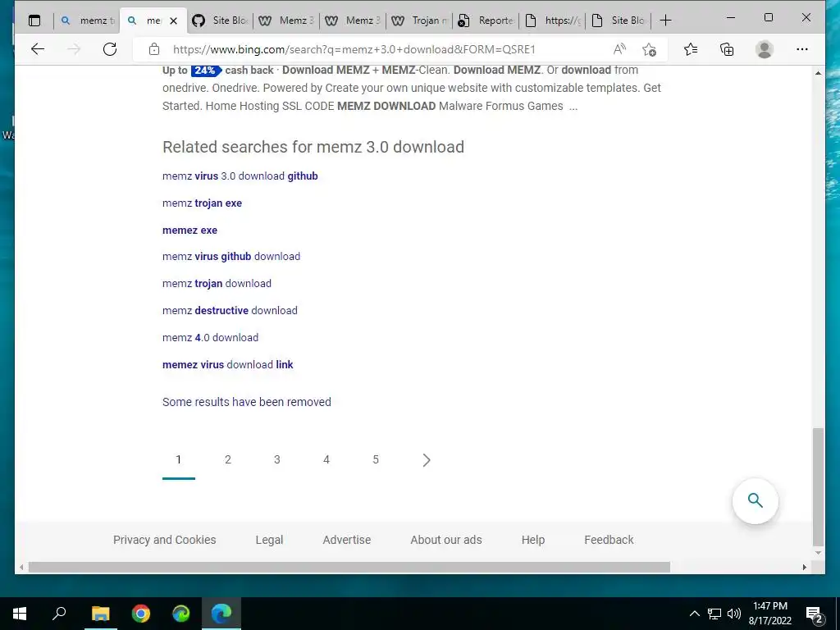This screenshot has width=840, height=630.
Task: Go to results page 5
Action: tap(376, 459)
